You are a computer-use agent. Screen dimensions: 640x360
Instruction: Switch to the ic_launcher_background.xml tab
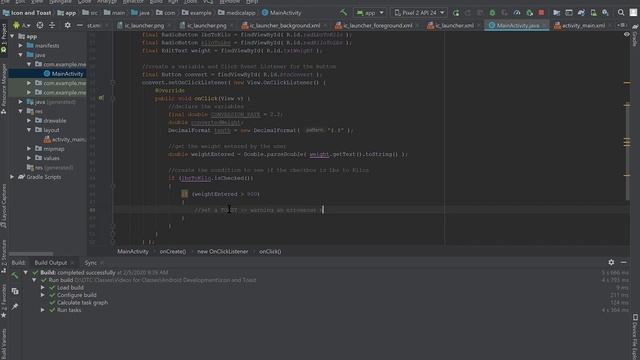coord(284,25)
